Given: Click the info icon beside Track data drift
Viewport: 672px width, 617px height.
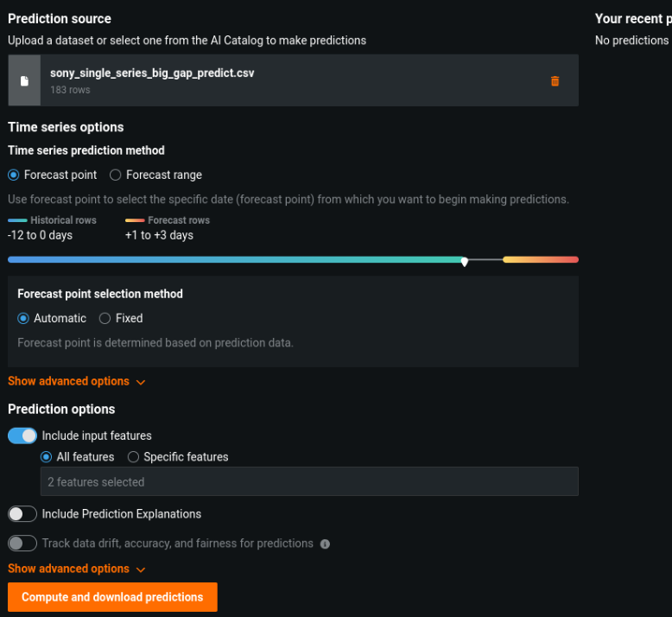Looking at the screenshot, I should 326,544.
